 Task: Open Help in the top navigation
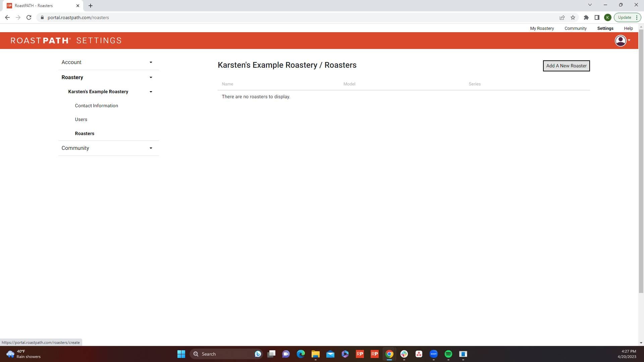point(628,28)
